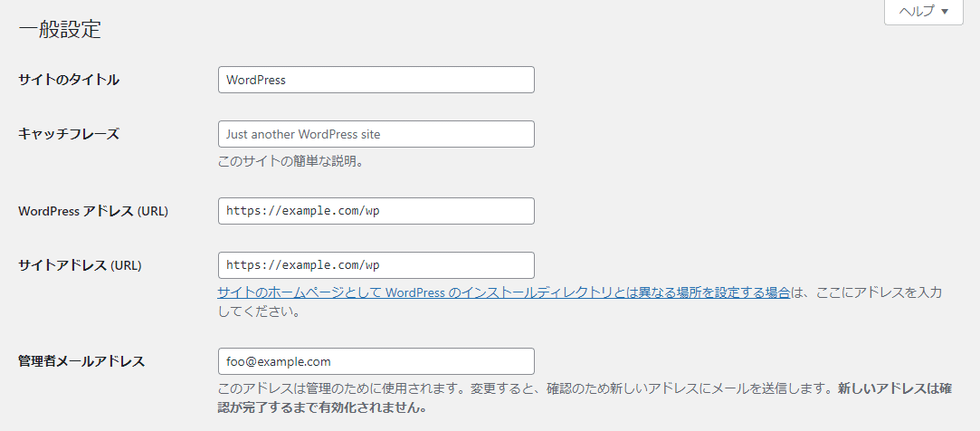Focus the サイトのタイトル field containing WordPress
Viewport: 980px width, 431px height.
[376, 80]
